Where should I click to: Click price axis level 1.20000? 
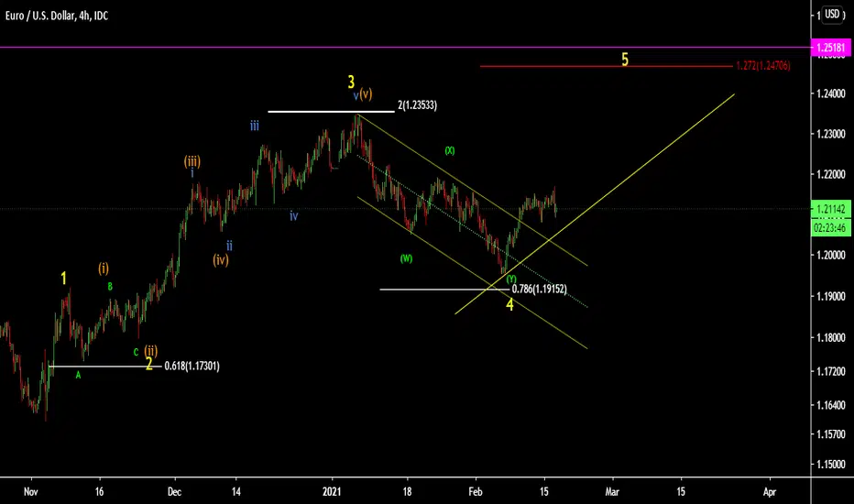pyautogui.click(x=830, y=255)
